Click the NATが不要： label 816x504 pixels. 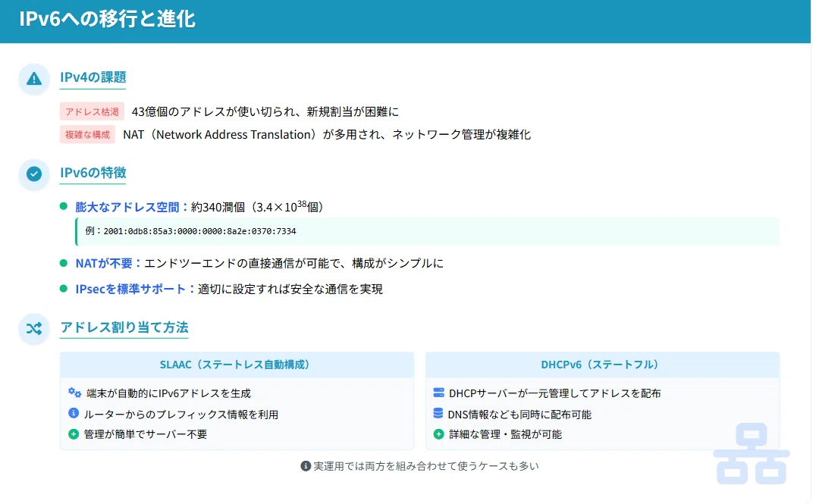[x=108, y=264]
